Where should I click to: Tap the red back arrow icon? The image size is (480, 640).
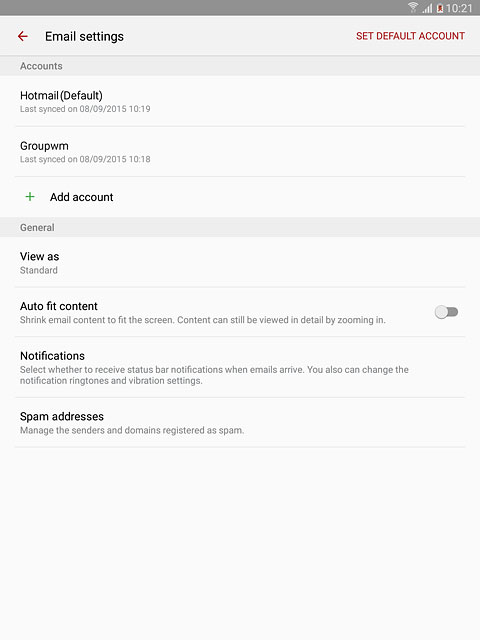[23, 36]
